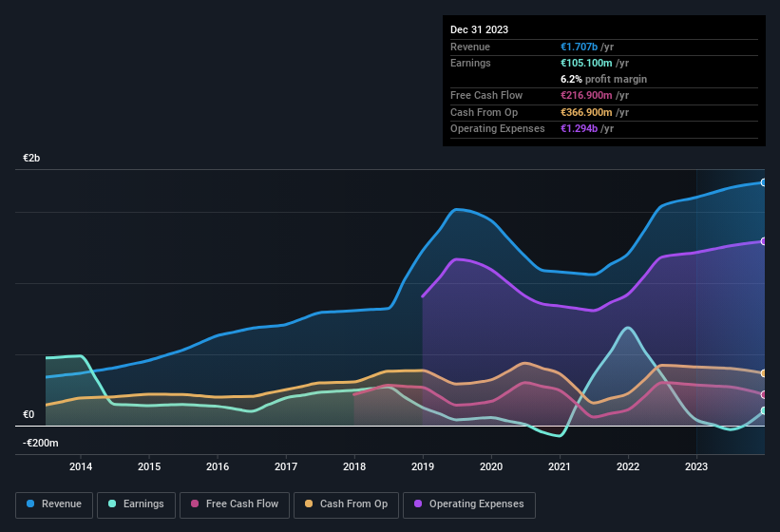The width and height of the screenshot is (780, 532).
Task: Click the 2023 x-axis year label
Action: tap(696, 466)
